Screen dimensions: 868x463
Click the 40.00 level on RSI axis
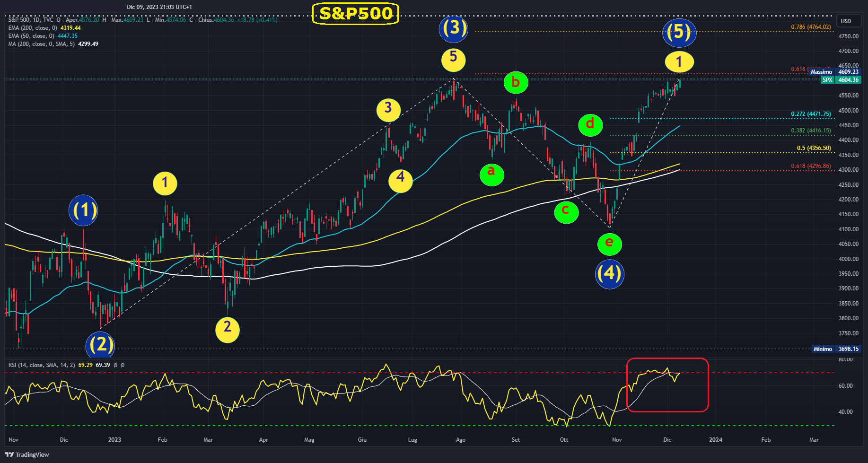point(845,412)
